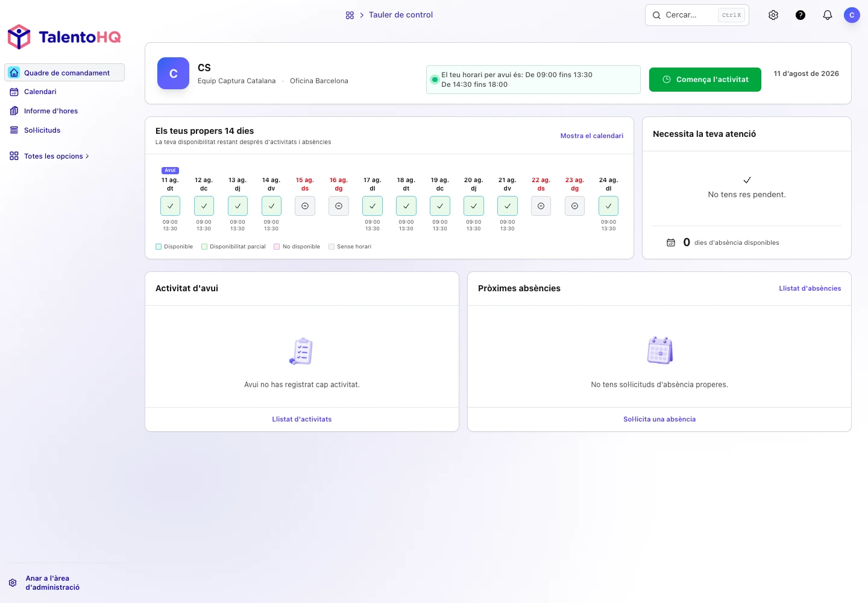Select the 21 ag. availability box
This screenshot has height=603, width=868.
(x=508, y=206)
